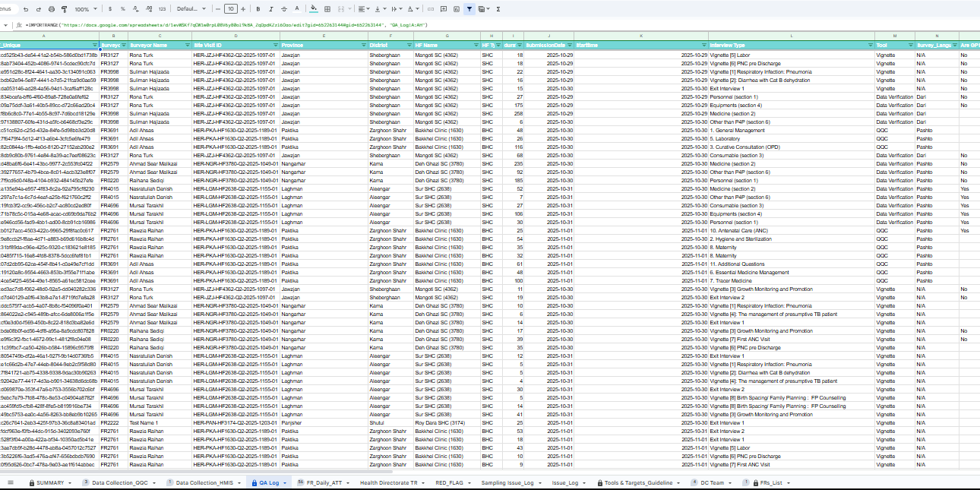This screenshot has height=490, width=980.
Task: Click the font size input box
Action: pyautogui.click(x=231, y=9)
